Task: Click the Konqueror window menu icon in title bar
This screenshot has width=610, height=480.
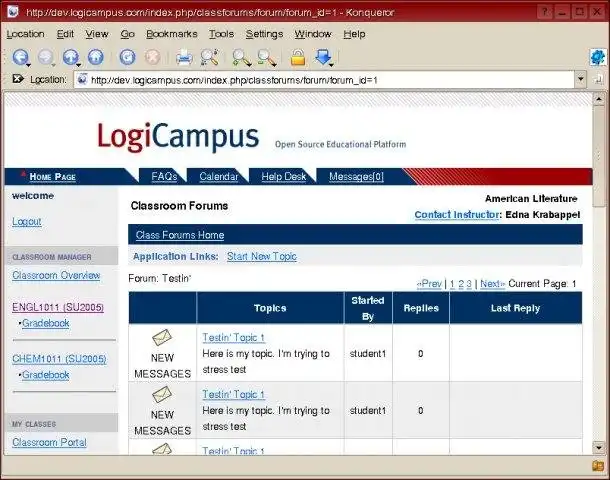Action: pyautogui.click(x=13, y=11)
